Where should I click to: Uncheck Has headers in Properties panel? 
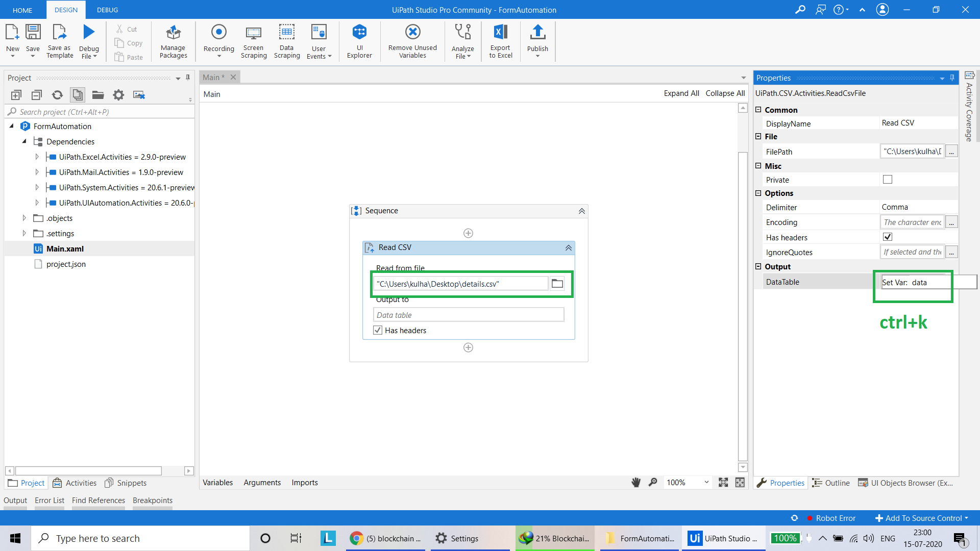pos(888,237)
